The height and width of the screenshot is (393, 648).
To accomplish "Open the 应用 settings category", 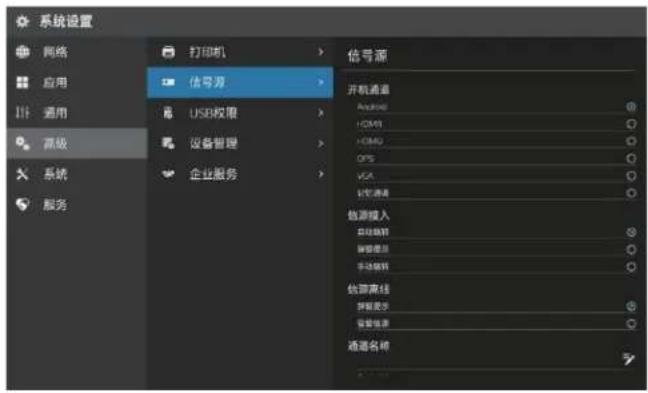I will (55, 82).
